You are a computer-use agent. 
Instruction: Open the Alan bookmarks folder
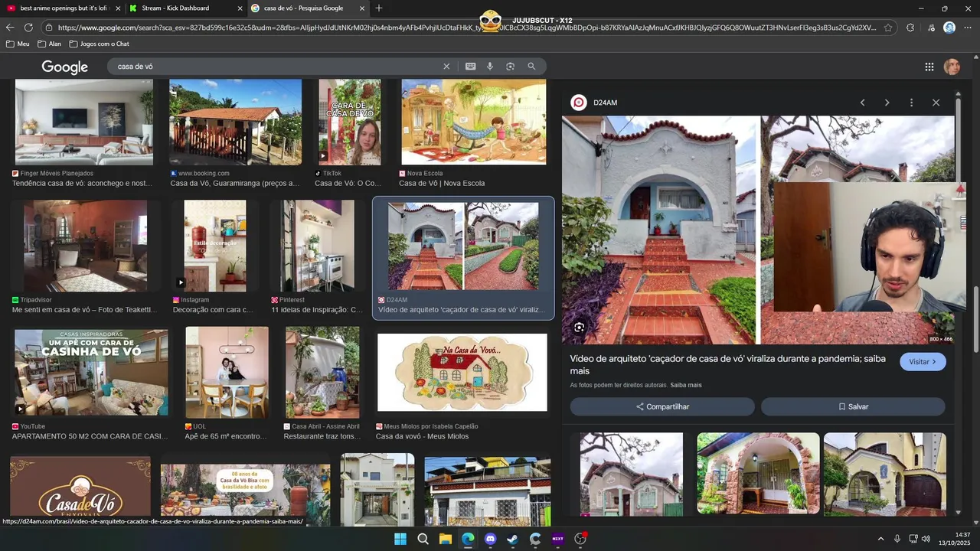click(49, 44)
